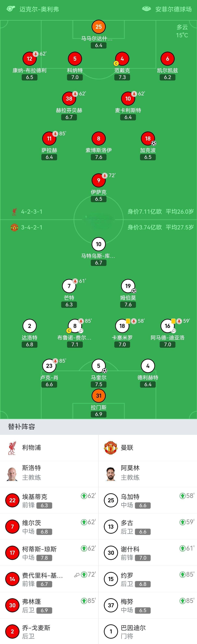Open Szoboszlai's number 8 red player badge

pos(99,139)
